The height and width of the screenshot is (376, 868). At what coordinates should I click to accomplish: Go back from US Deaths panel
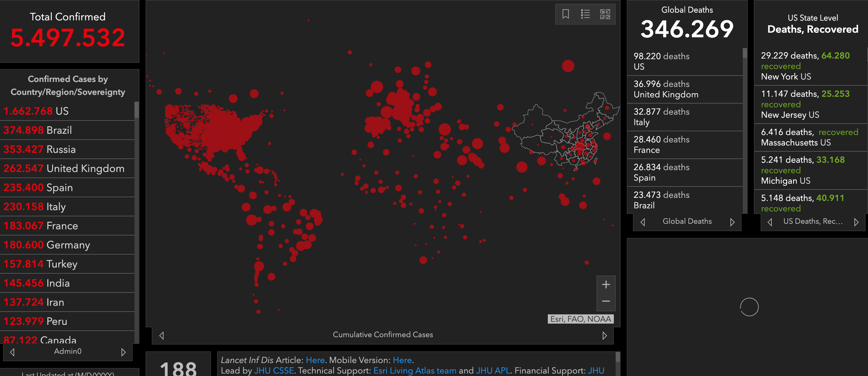(x=770, y=222)
